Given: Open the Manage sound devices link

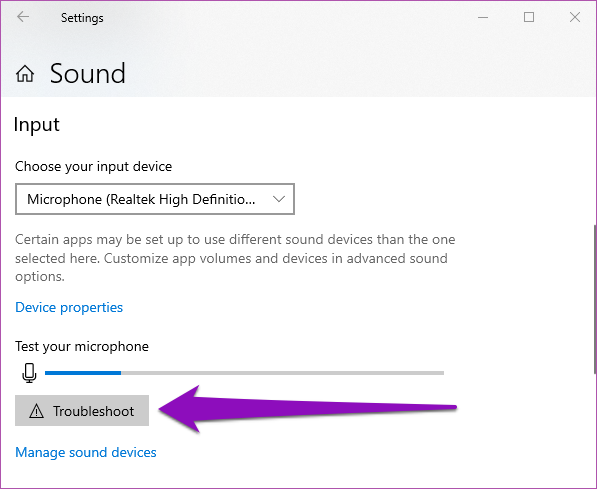Looking at the screenshot, I should [86, 452].
